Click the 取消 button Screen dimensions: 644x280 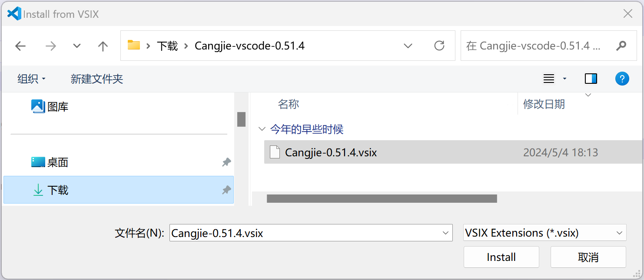click(588, 257)
